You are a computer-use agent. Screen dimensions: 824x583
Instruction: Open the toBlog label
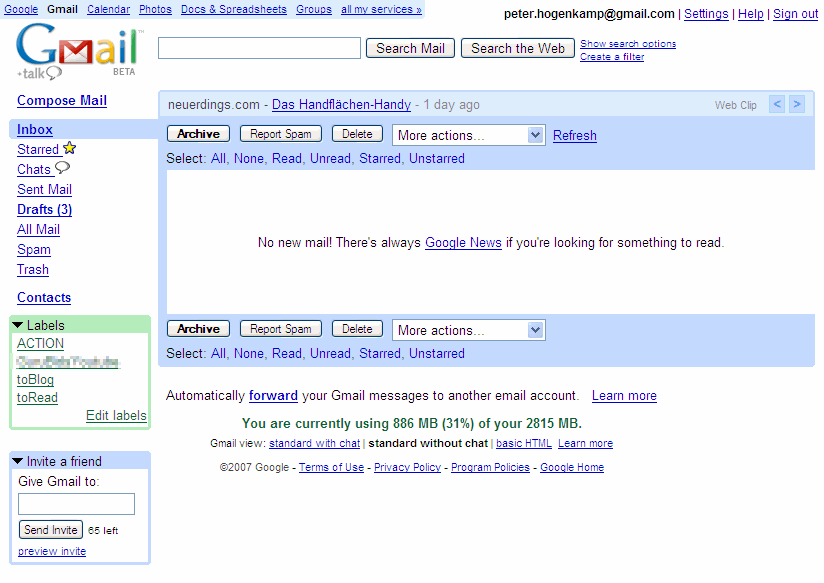[36, 379]
